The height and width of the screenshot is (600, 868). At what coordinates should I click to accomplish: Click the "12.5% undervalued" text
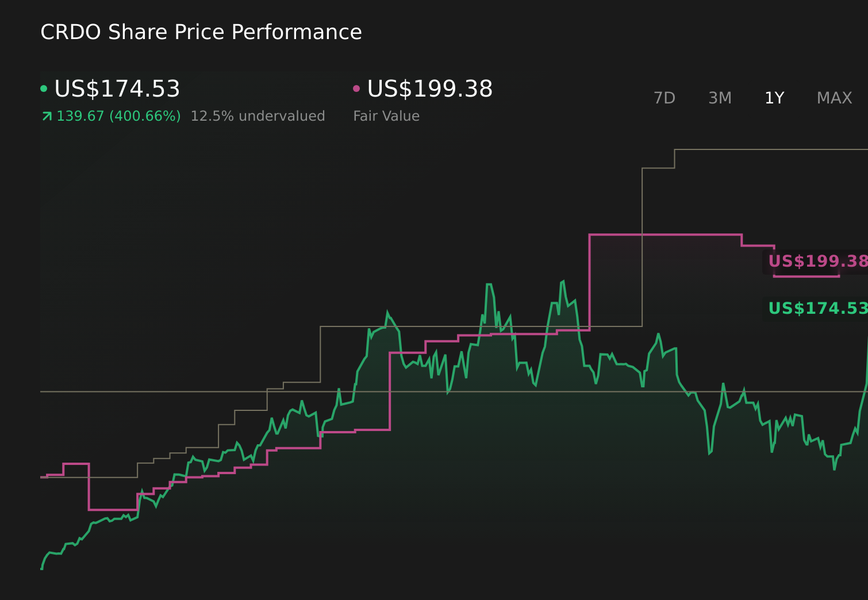click(x=258, y=116)
